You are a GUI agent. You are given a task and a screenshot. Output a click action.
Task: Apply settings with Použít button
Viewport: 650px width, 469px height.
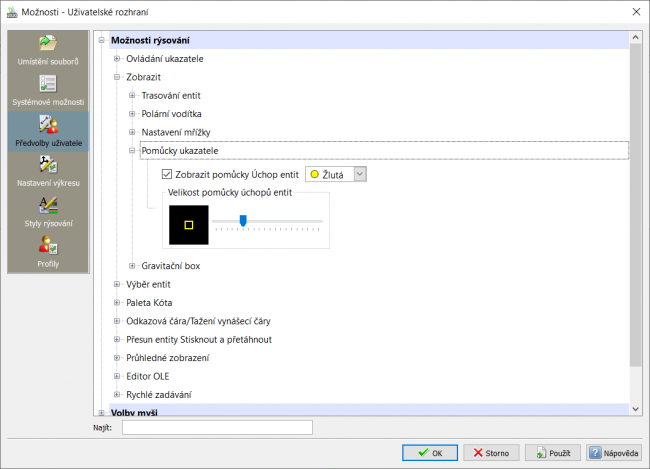tap(553, 453)
